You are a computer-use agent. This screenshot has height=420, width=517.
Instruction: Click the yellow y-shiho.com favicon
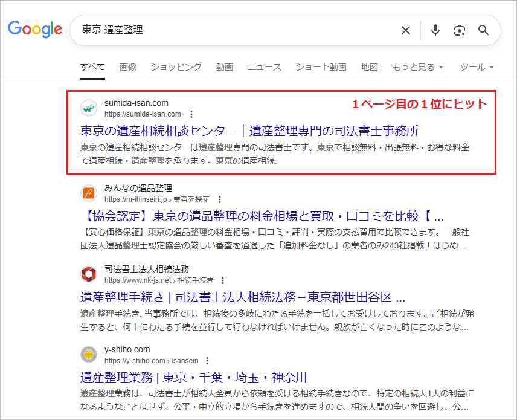coord(88,355)
